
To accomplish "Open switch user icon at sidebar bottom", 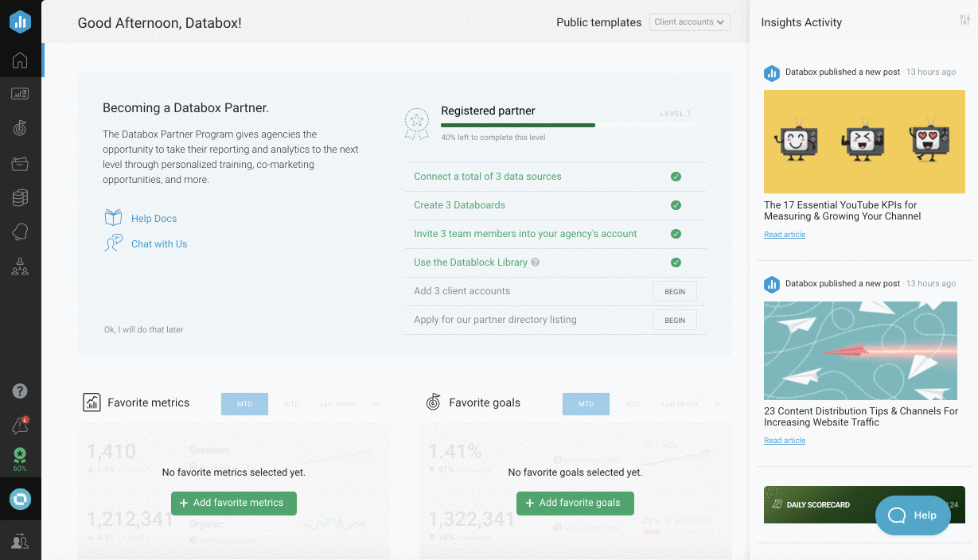I will pos(20,542).
